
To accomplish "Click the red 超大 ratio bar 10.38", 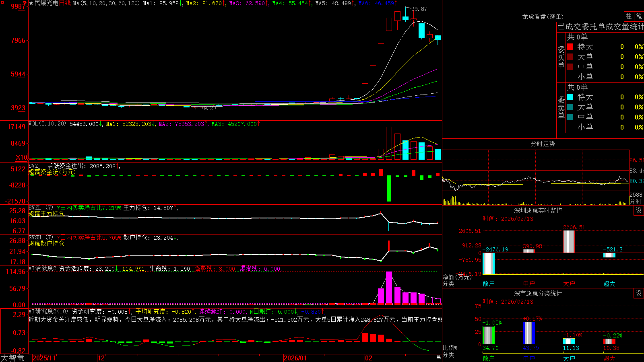I will click(x=609, y=341).
